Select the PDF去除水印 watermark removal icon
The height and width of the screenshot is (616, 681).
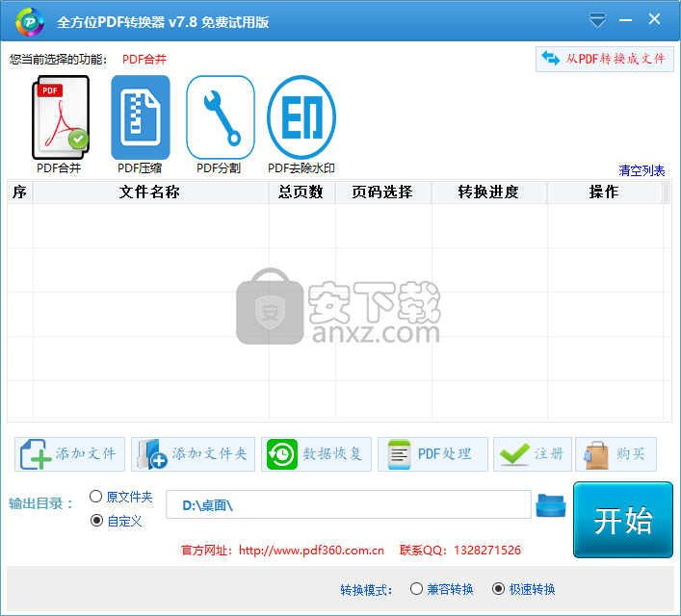[x=301, y=117]
